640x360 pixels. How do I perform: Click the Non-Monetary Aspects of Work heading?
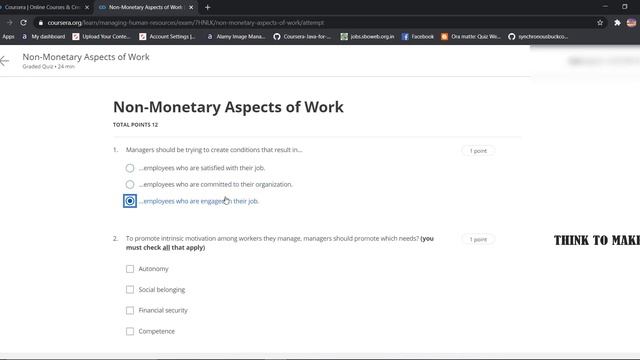click(228, 107)
